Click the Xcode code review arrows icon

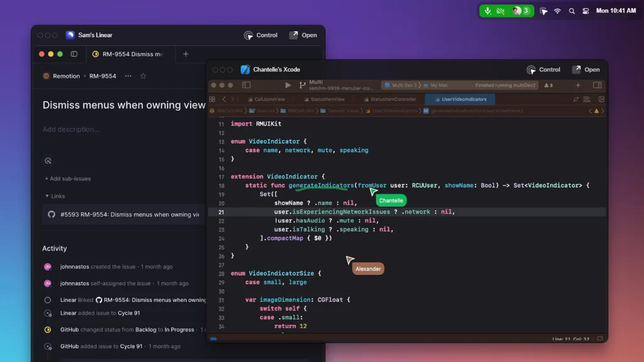pos(576,99)
